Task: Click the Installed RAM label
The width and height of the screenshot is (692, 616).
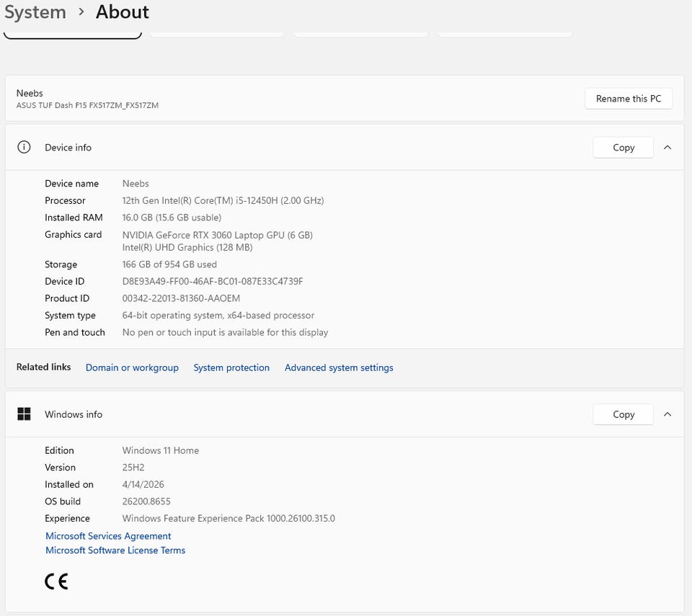Action: click(74, 218)
